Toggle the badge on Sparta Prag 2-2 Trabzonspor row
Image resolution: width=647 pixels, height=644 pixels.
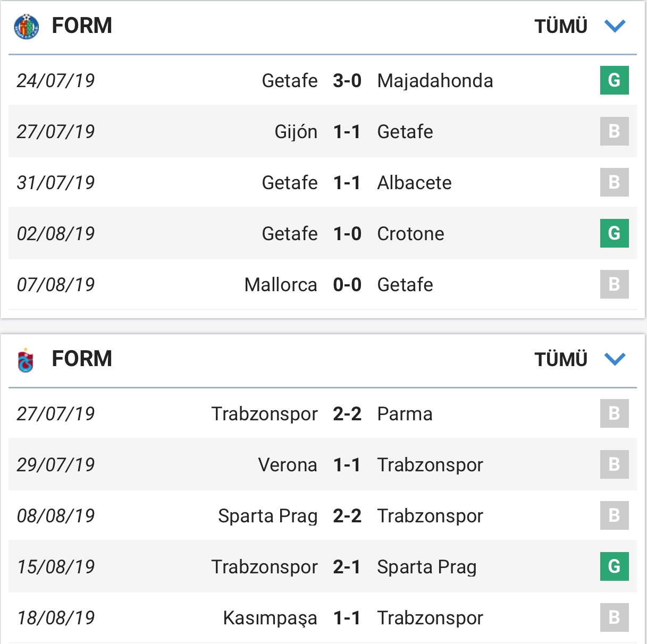615,515
